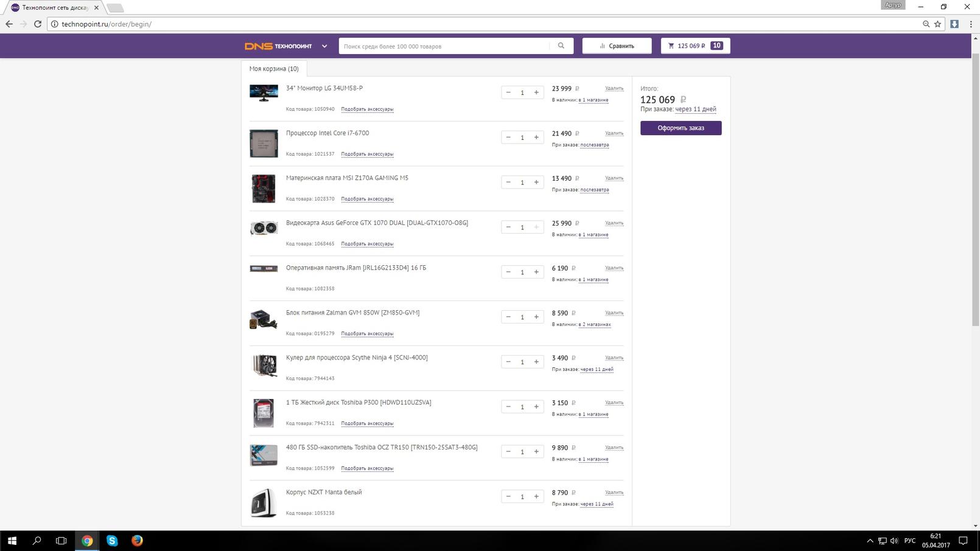980x551 pixels.
Task: Click в 1 магазине availability for LG monitor
Action: (593, 100)
